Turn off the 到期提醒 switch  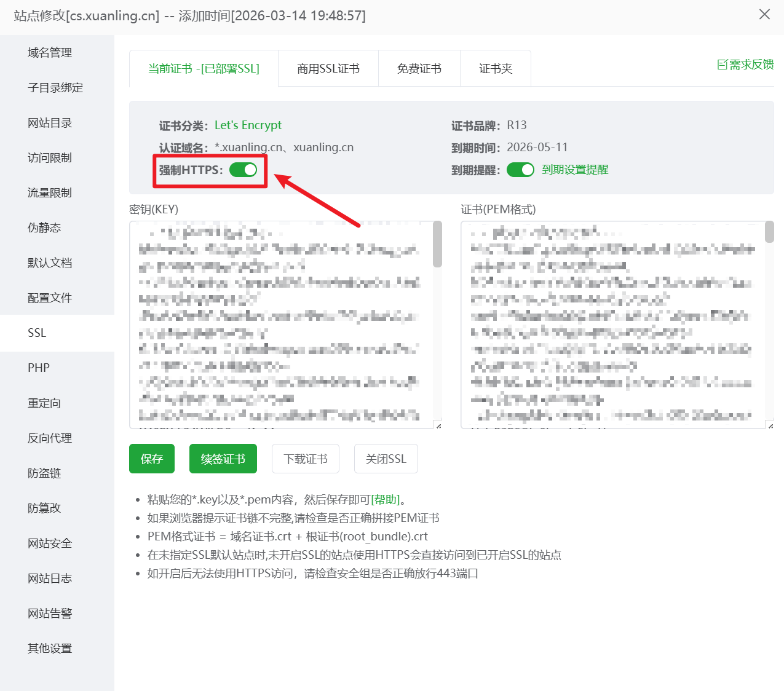click(x=520, y=170)
